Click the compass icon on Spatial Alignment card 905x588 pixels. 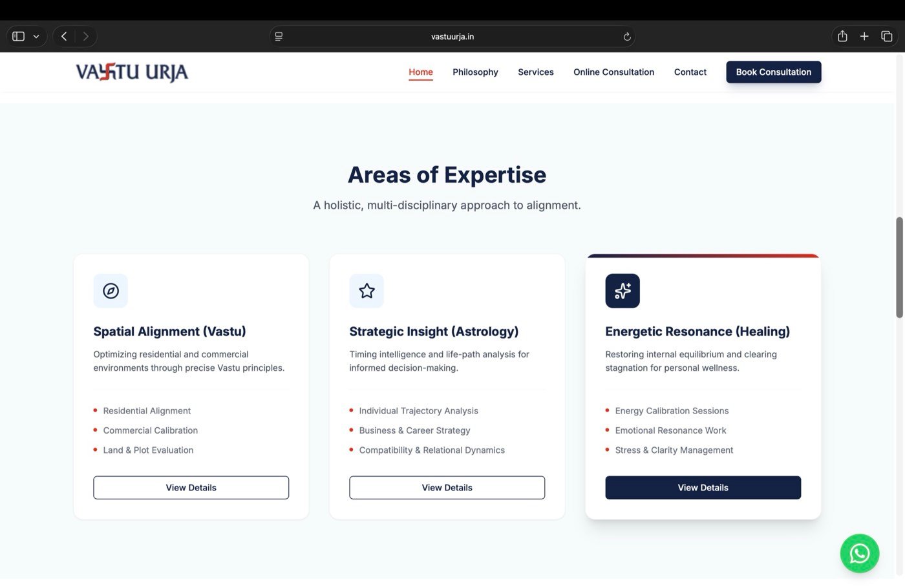pyautogui.click(x=111, y=291)
